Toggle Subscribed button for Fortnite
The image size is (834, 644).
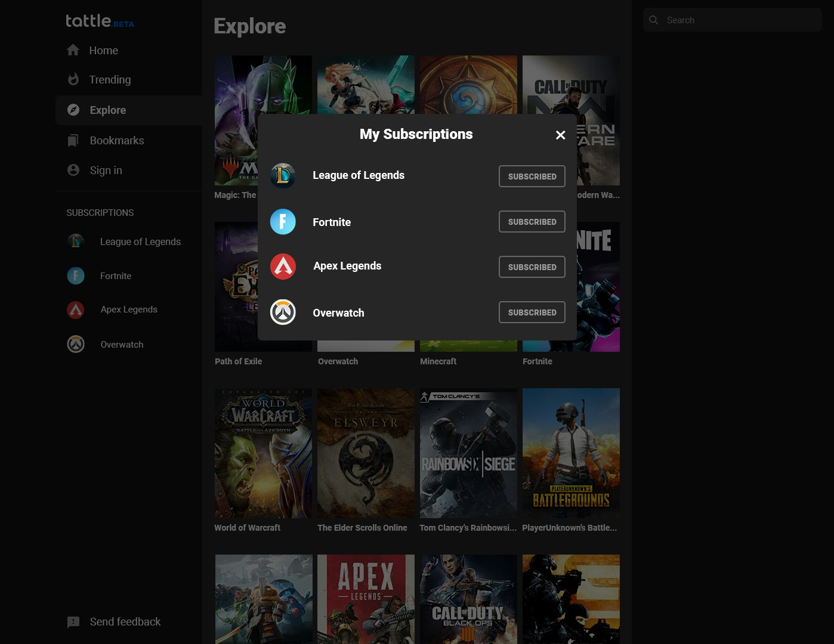532,222
